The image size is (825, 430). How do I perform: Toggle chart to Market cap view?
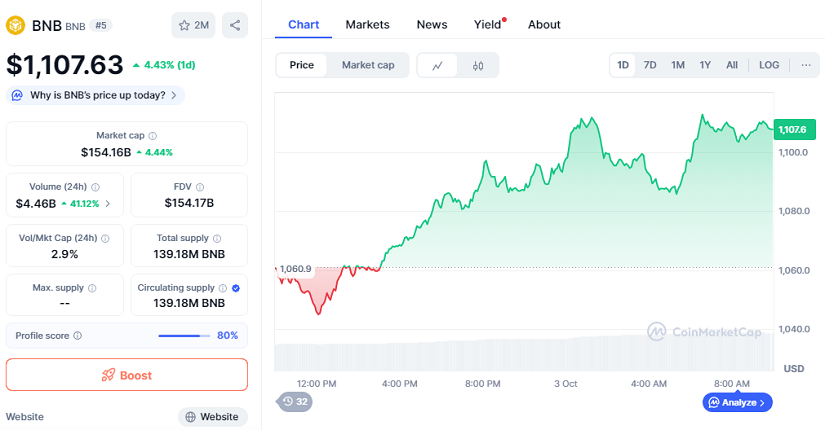click(368, 65)
